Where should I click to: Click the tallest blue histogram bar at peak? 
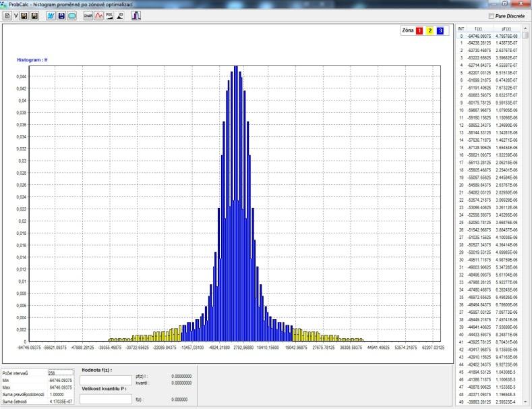tap(236, 203)
